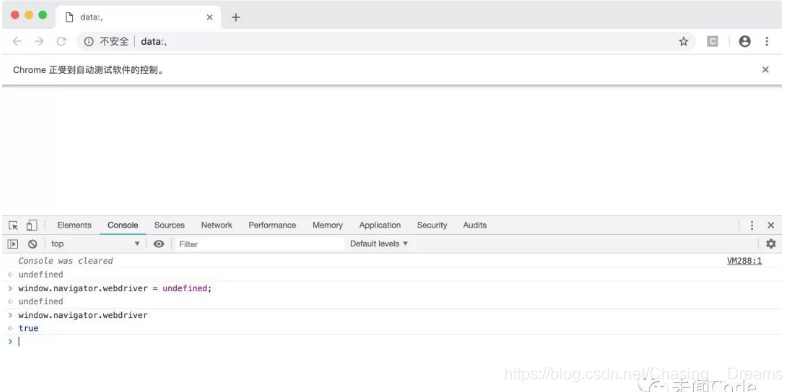Open the VM288:1 source link
This screenshot has width=792, height=392.
tap(744, 261)
